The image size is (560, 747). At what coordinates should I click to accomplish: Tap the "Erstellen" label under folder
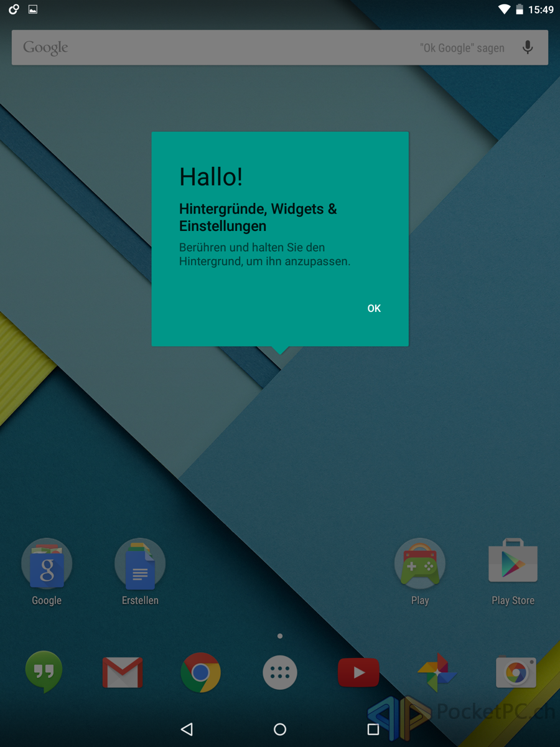140,600
